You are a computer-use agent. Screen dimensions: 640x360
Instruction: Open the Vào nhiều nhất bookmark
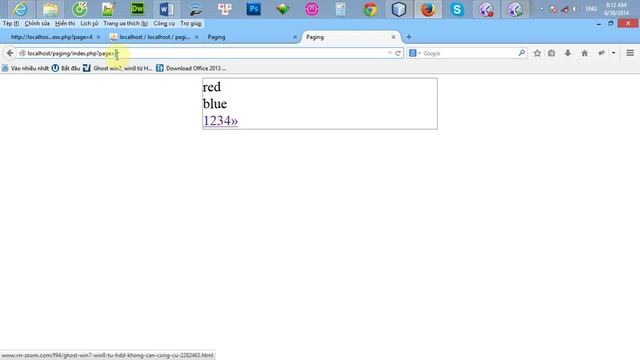coord(25,68)
